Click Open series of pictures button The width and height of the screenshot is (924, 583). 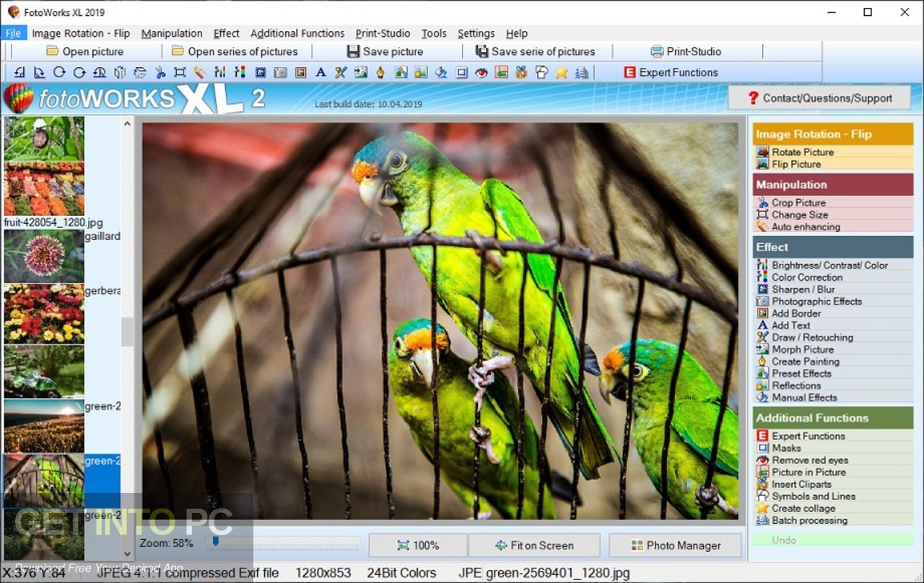pos(235,51)
